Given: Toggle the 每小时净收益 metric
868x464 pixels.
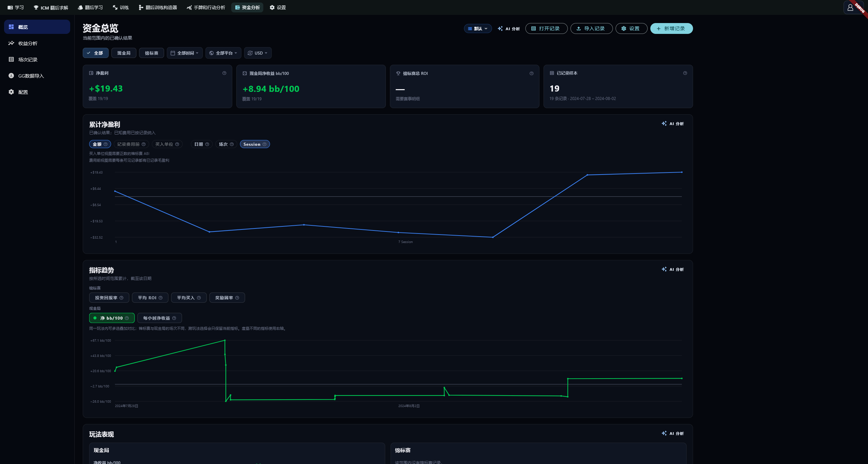Looking at the screenshot, I should tap(159, 318).
